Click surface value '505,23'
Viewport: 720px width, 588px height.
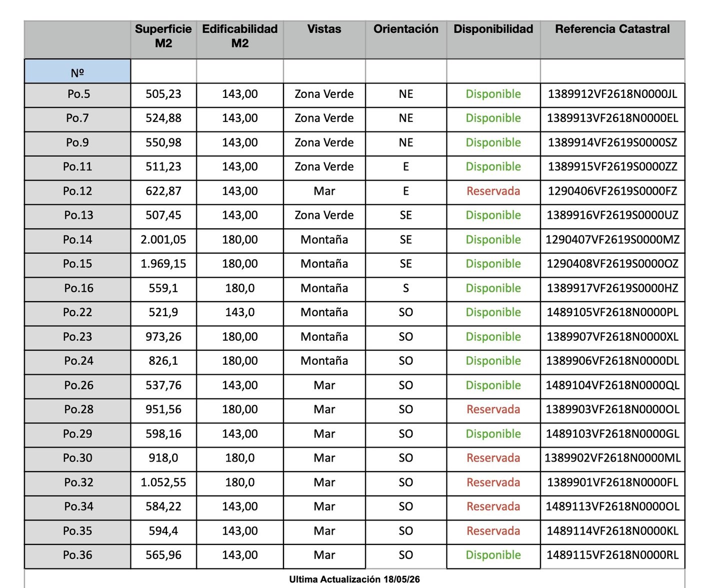click(163, 94)
